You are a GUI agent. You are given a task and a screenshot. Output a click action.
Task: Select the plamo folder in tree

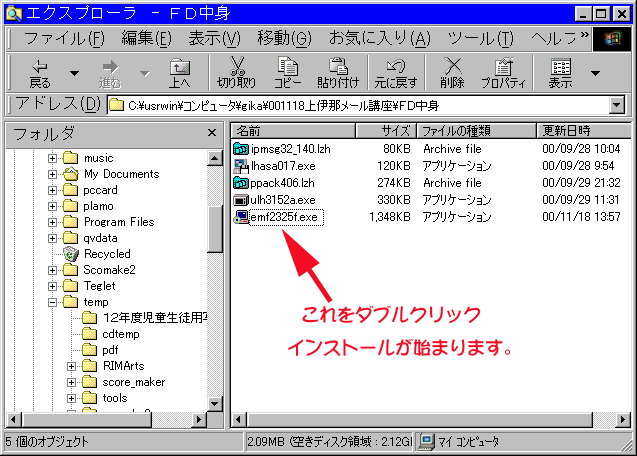click(x=98, y=206)
